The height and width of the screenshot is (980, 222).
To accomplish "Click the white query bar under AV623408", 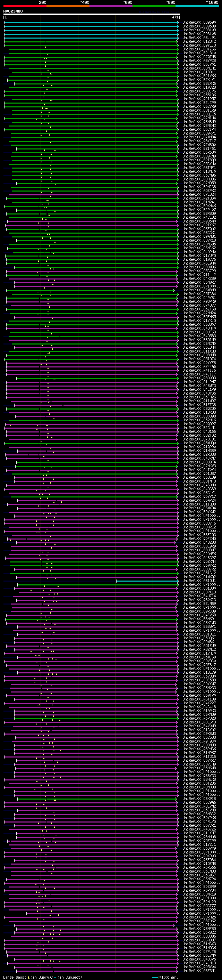I will [x=92, y=15].
